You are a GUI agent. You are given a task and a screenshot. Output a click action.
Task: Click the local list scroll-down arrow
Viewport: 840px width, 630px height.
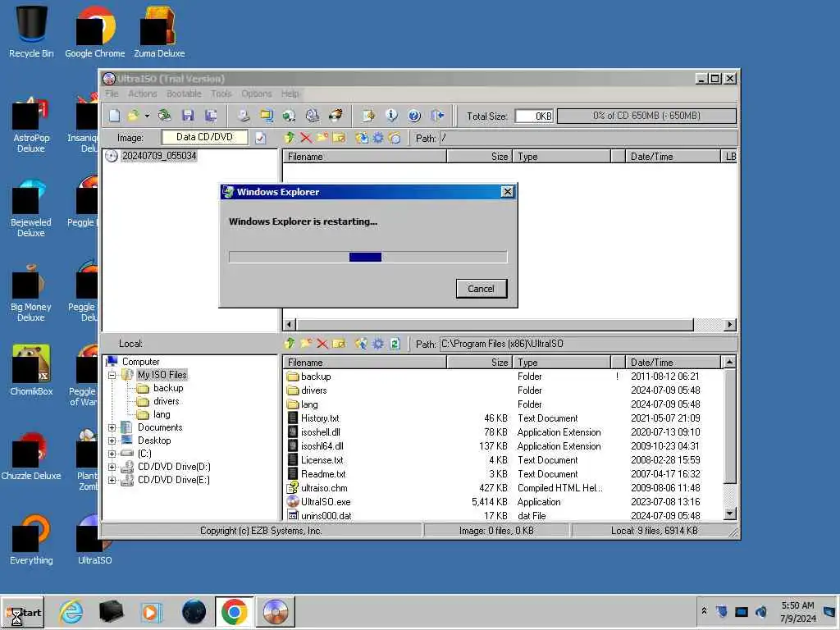click(x=729, y=514)
